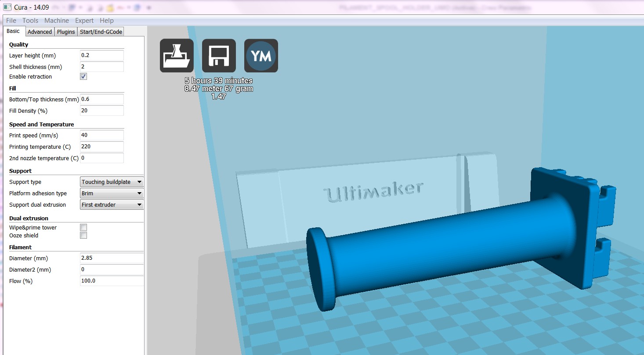Open the Help menu

tap(107, 21)
